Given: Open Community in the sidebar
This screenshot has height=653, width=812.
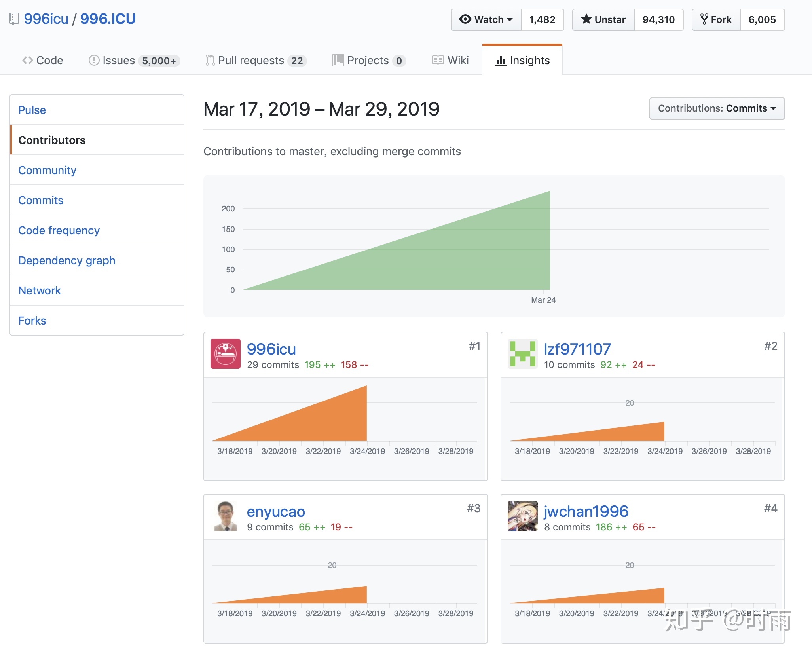Looking at the screenshot, I should click(97, 170).
